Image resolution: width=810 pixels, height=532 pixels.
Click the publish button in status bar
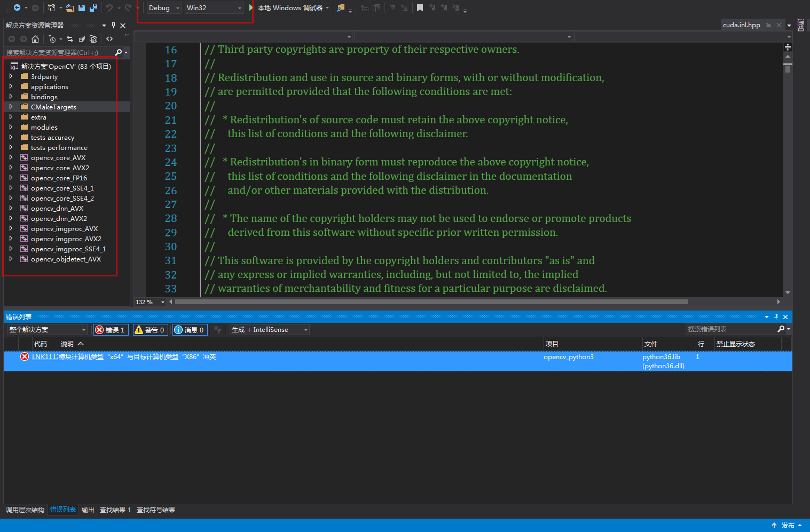tap(787, 526)
